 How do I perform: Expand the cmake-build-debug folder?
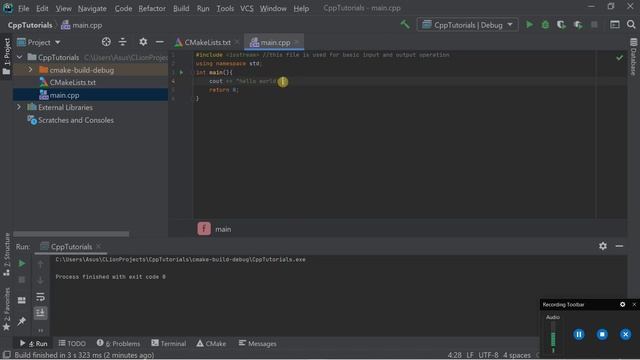tap(30, 70)
